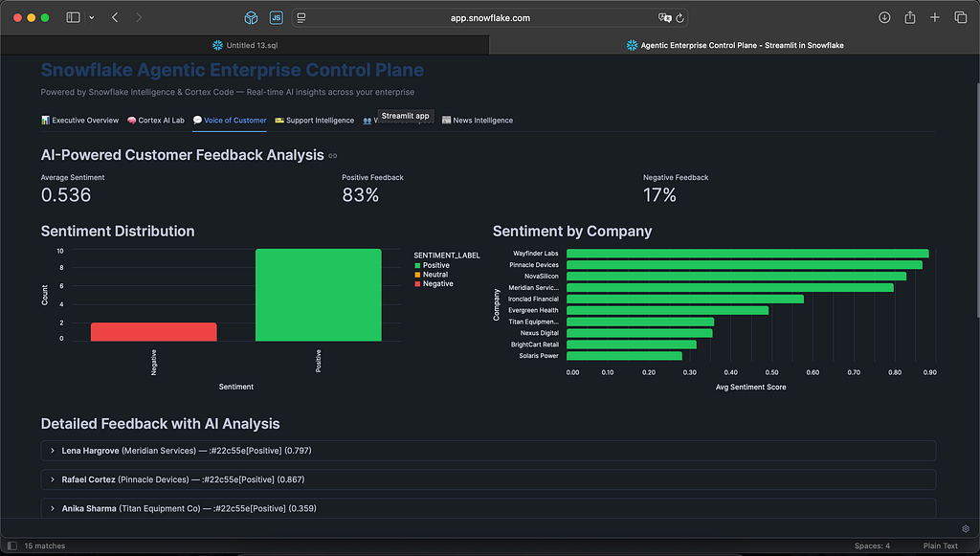Screen dimensions: 980x556
Task: Click the JS extension icon
Action: [277, 17]
